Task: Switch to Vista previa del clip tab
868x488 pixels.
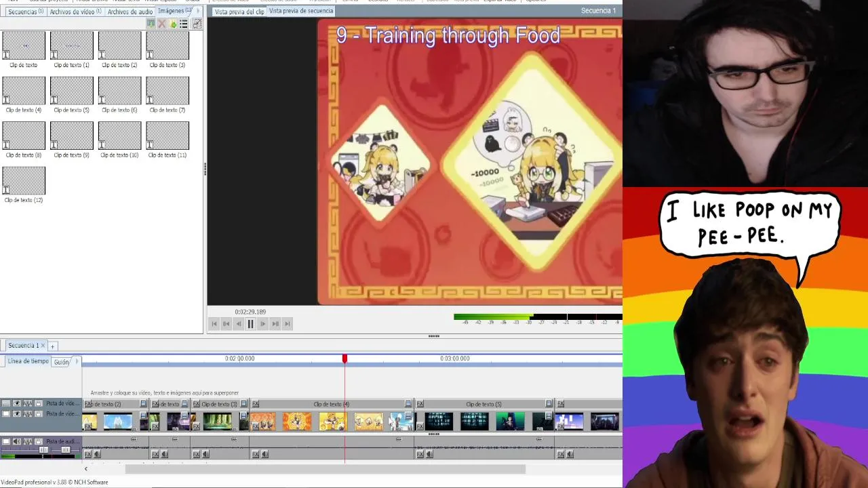Action: click(239, 12)
